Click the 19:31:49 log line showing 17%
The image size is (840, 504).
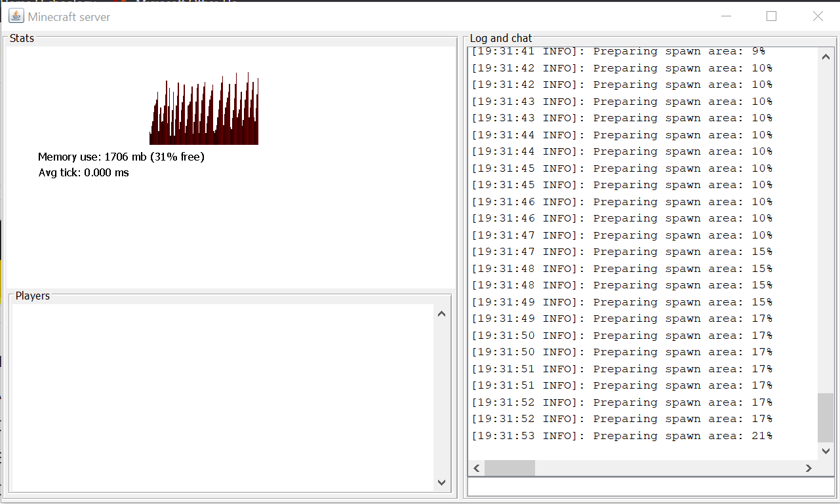click(x=622, y=319)
